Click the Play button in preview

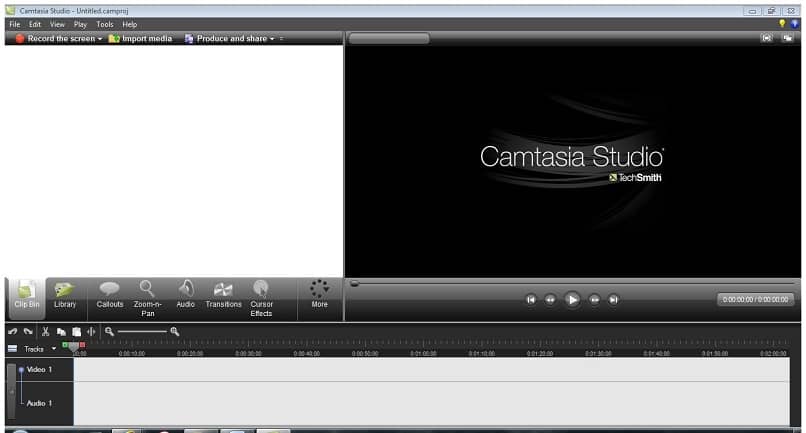572,299
